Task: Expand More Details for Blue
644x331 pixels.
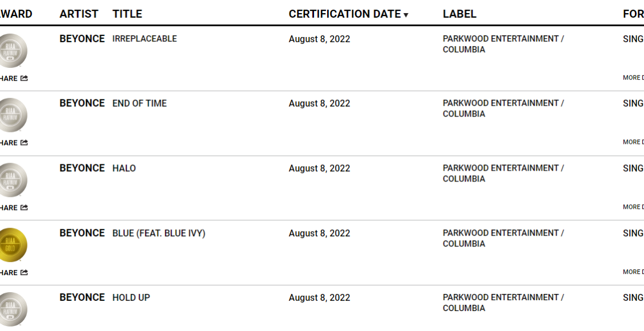Action: point(633,272)
